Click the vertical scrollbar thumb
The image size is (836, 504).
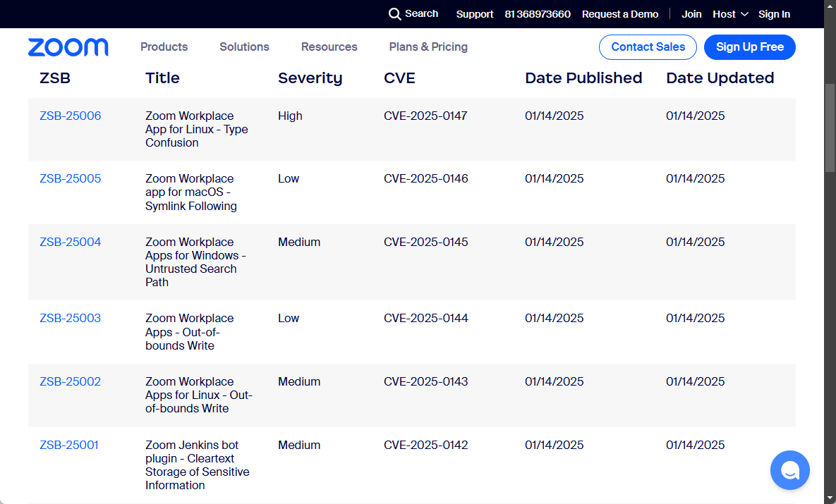click(830, 128)
